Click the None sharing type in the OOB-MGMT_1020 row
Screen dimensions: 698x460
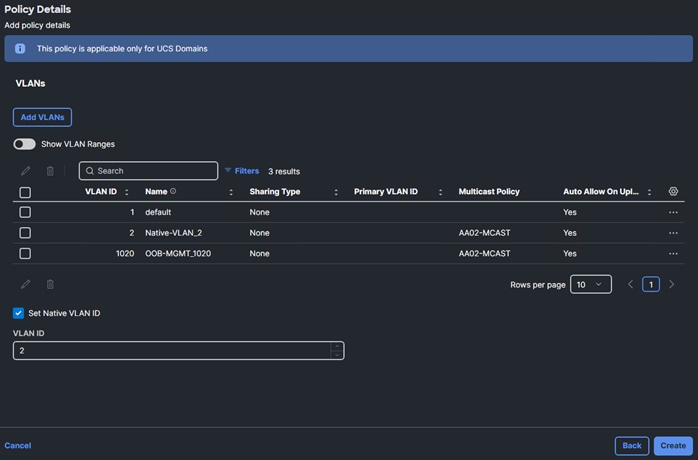(x=260, y=253)
